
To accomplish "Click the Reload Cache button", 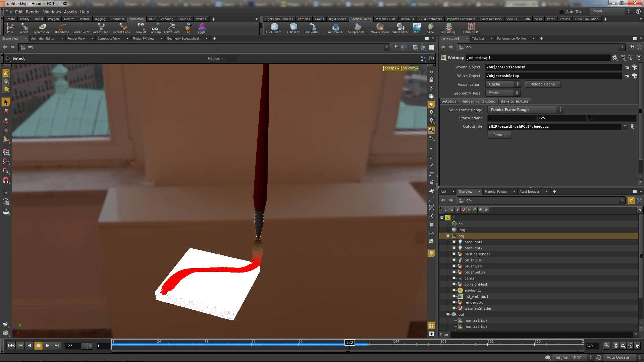I will 542,84.
